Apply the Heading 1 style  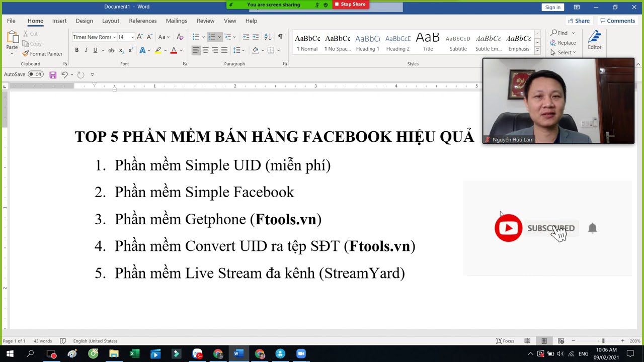click(368, 43)
